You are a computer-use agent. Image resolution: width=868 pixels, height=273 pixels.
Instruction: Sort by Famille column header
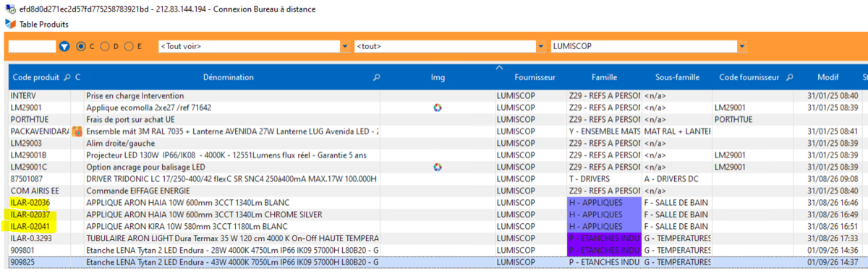click(x=604, y=77)
